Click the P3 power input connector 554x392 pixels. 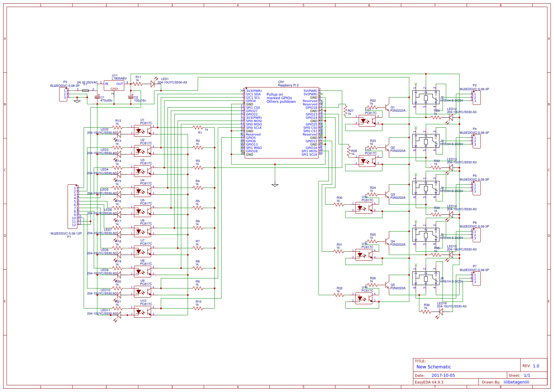(63, 94)
